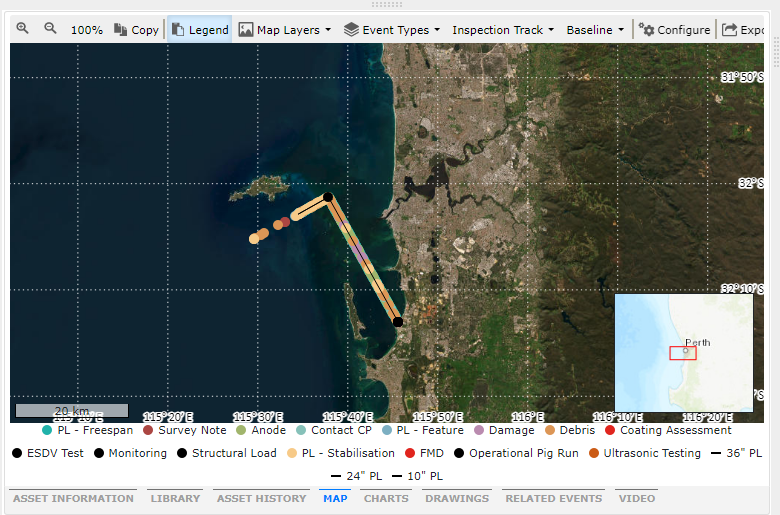780x515 pixels.
Task: Expand the Baseline dropdown
Action: point(595,30)
